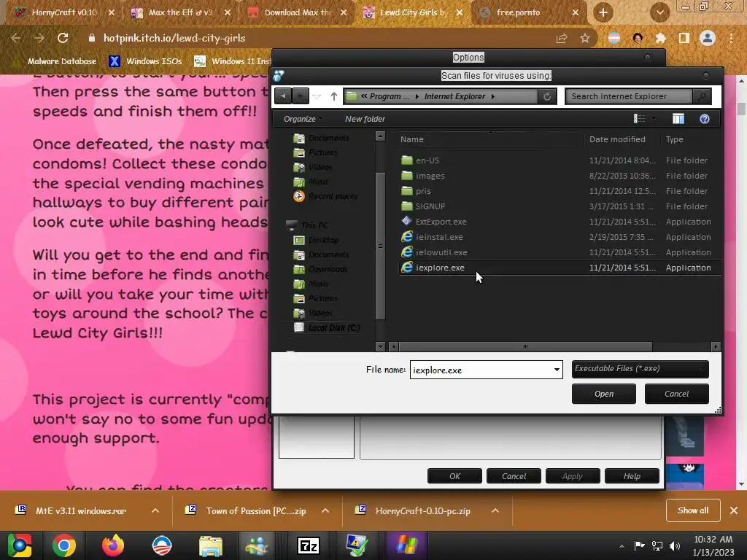Image resolution: width=747 pixels, height=560 pixels.
Task: Select iexplore.exe in the file list
Action: point(560,268)
